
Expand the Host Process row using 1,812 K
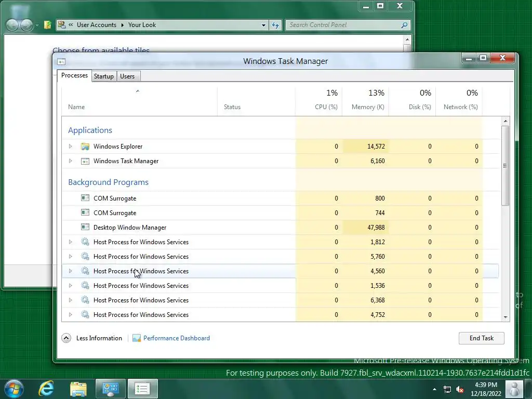point(70,242)
